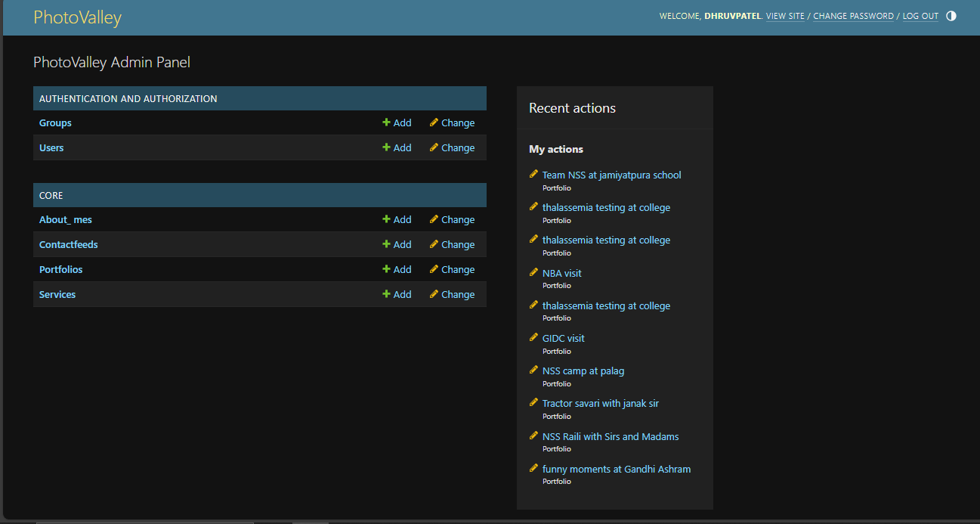Click Add in the Services row

click(397, 294)
